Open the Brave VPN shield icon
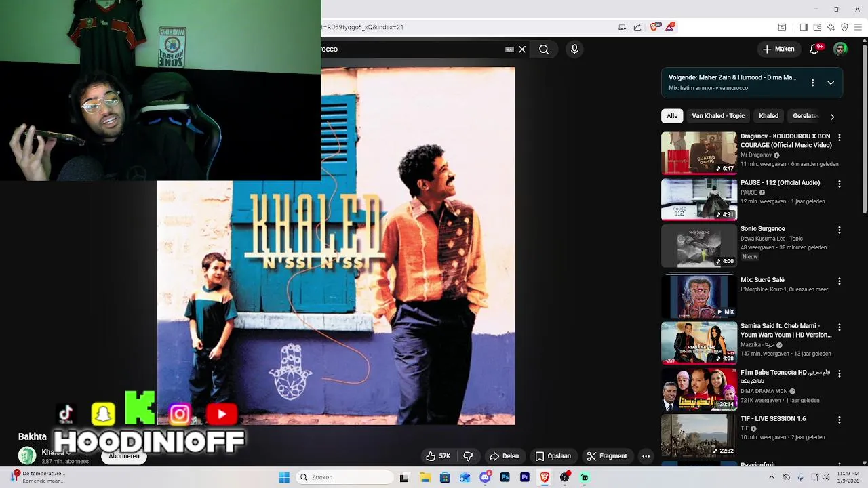 coord(844,27)
